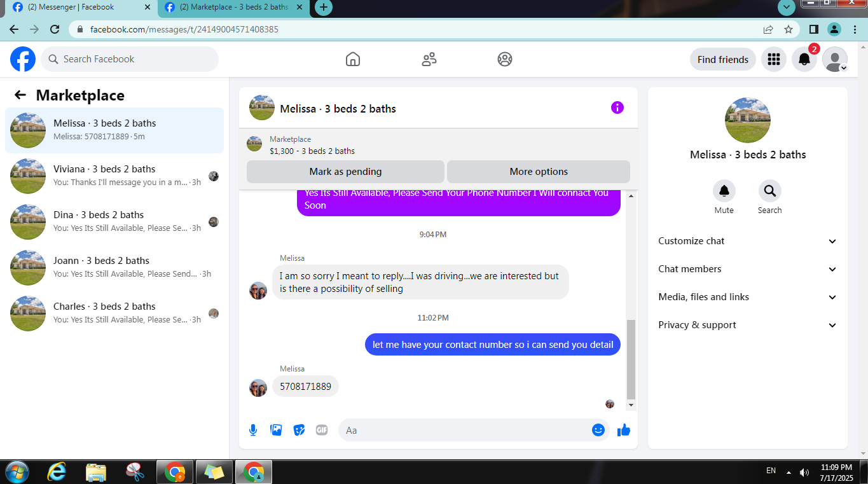The width and height of the screenshot is (868, 484).
Task: Choose a sticker icon
Action: point(299,430)
